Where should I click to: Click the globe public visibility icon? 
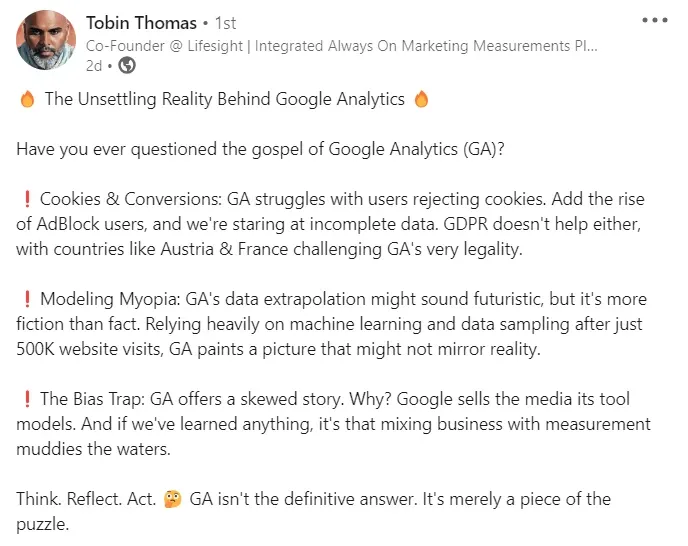127,66
